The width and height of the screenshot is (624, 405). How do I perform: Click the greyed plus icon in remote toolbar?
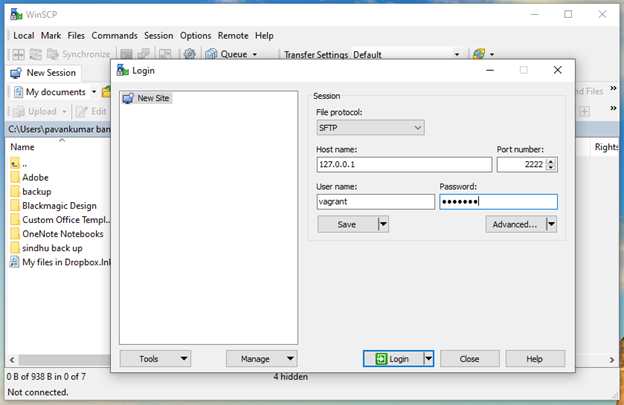(584, 112)
